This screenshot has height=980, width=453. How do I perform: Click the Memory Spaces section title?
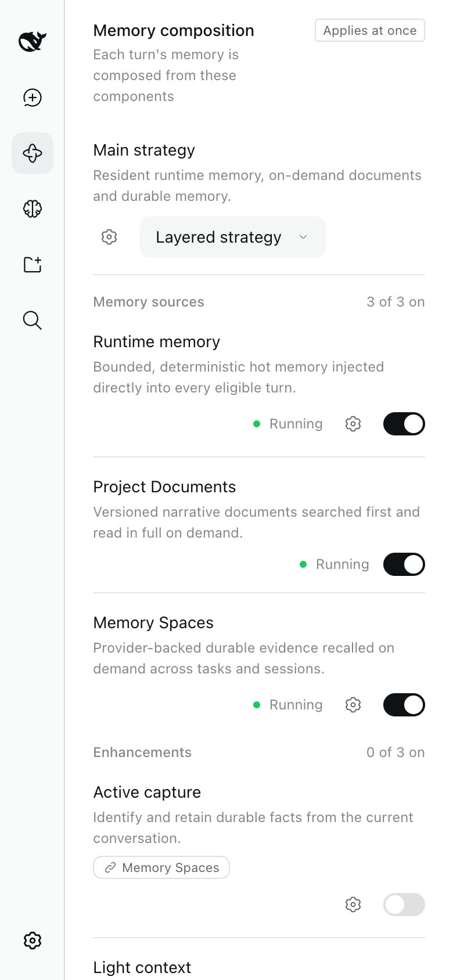tap(153, 622)
